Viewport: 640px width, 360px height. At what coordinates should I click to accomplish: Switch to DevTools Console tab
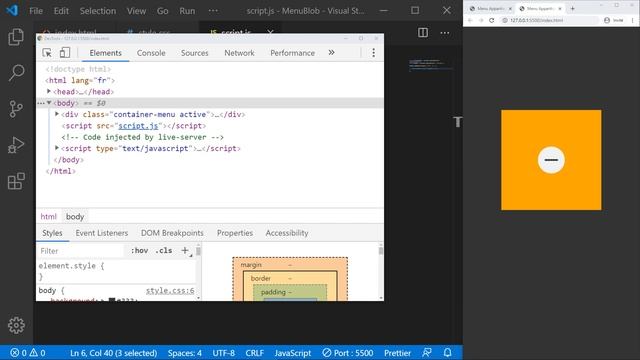point(151,53)
